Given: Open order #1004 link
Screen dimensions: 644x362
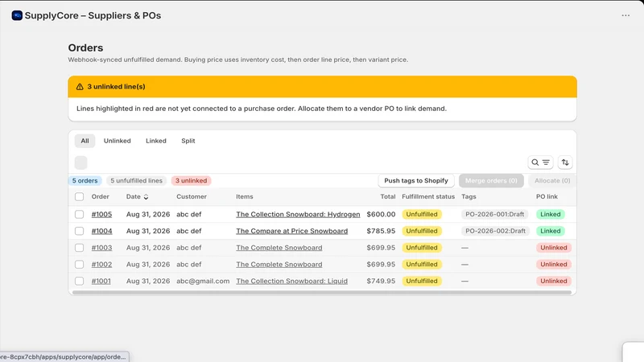Looking at the screenshot, I should coord(102,231).
